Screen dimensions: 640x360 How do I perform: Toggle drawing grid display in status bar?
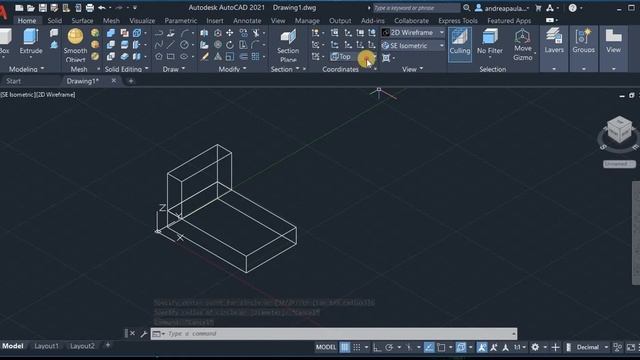[345, 347]
